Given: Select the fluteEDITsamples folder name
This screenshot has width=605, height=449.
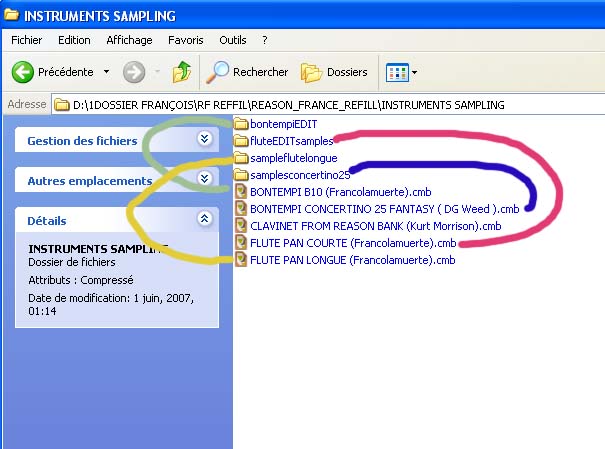Looking at the screenshot, I should coord(292,141).
